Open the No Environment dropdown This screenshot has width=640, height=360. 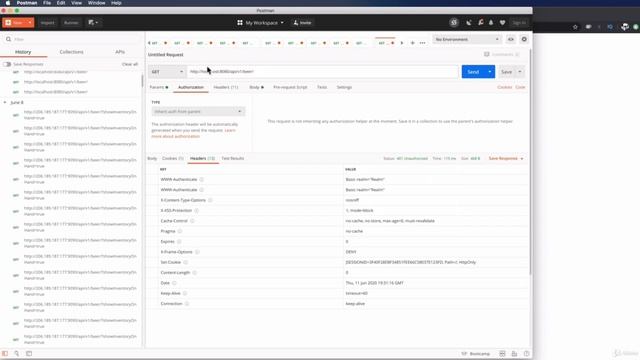coord(467,39)
